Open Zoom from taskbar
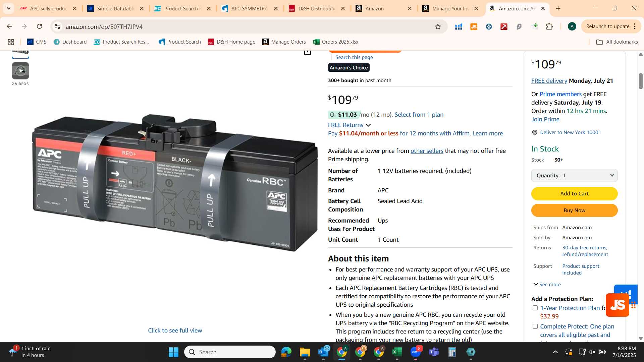 point(416,352)
